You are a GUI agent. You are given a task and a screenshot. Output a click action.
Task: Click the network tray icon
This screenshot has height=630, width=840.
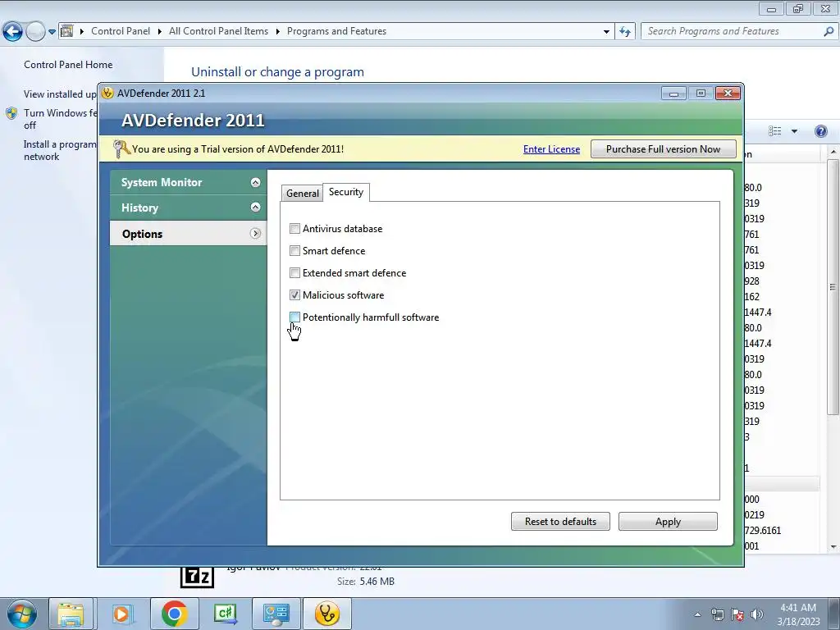717,614
